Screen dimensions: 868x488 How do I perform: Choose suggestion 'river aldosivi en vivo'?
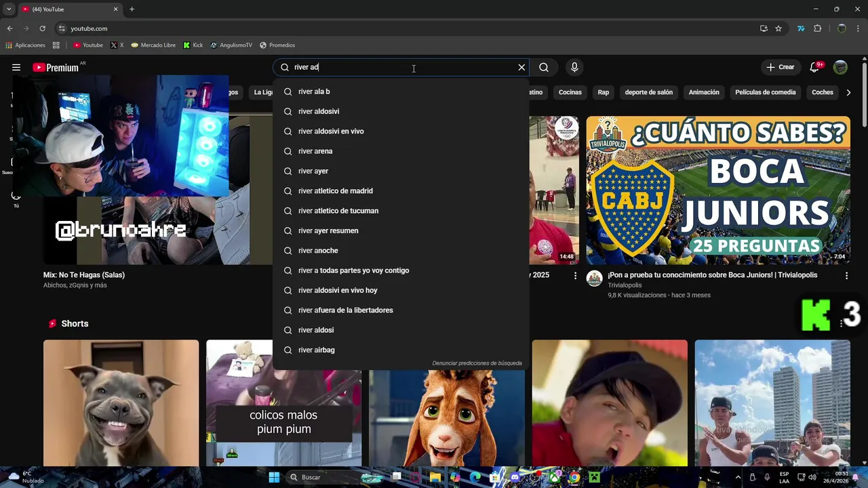pyautogui.click(x=401, y=131)
